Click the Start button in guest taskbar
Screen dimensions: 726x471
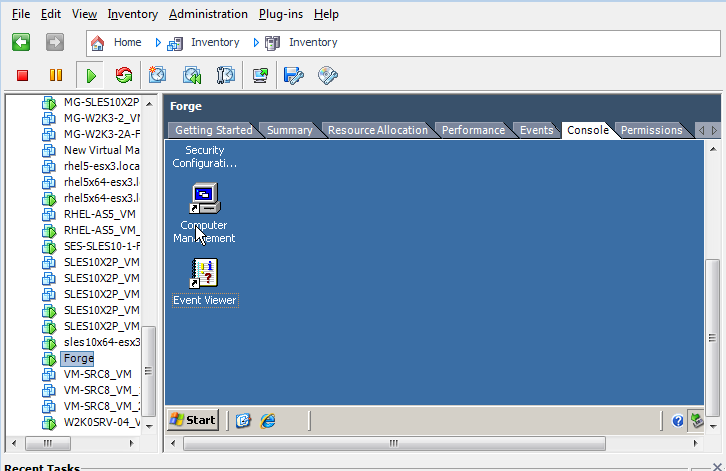[193, 420]
